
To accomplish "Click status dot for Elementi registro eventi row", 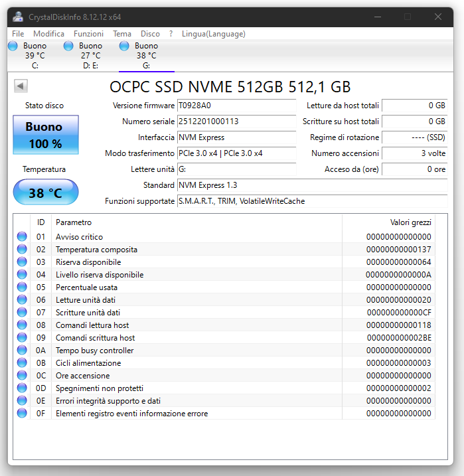I will pyautogui.click(x=22, y=413).
